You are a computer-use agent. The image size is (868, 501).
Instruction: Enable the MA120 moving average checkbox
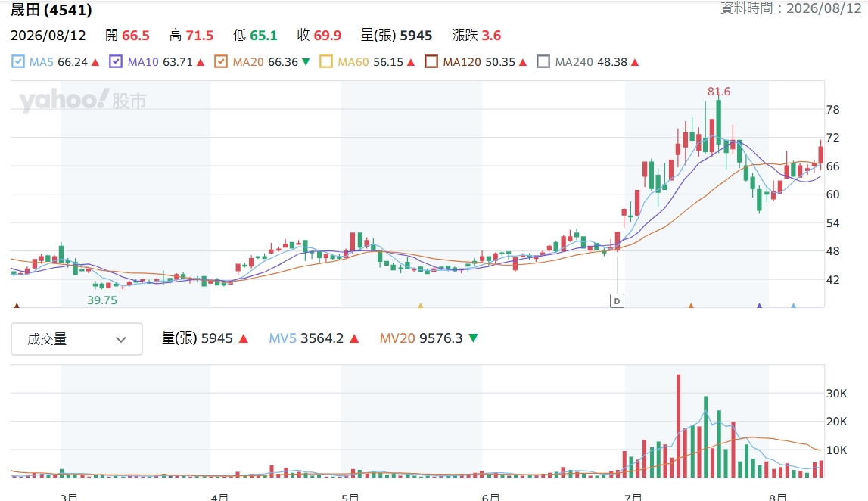[431, 61]
